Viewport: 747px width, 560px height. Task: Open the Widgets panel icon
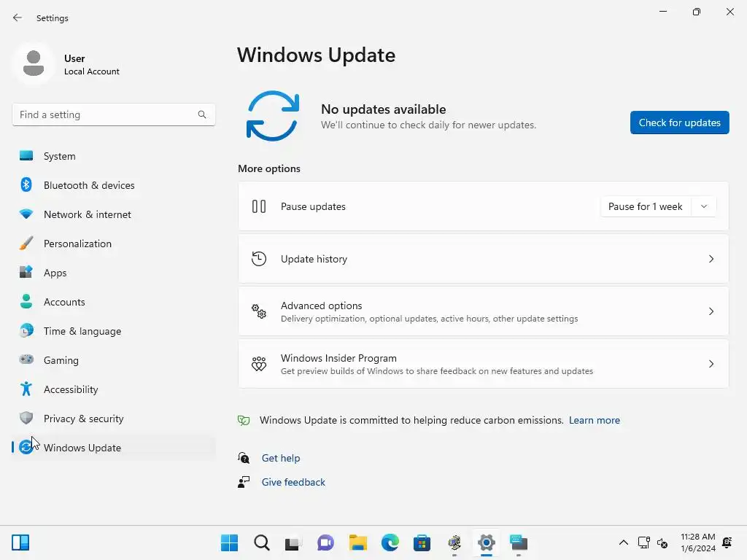click(x=20, y=542)
